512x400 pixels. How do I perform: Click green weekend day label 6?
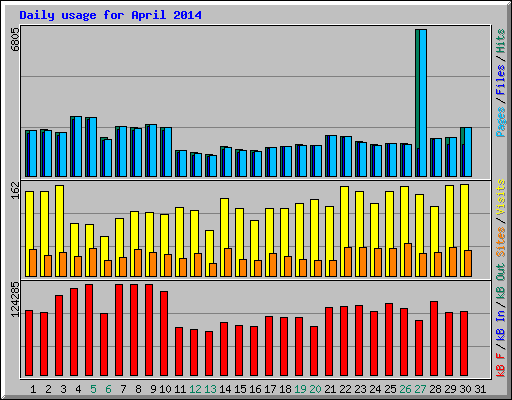108,389
